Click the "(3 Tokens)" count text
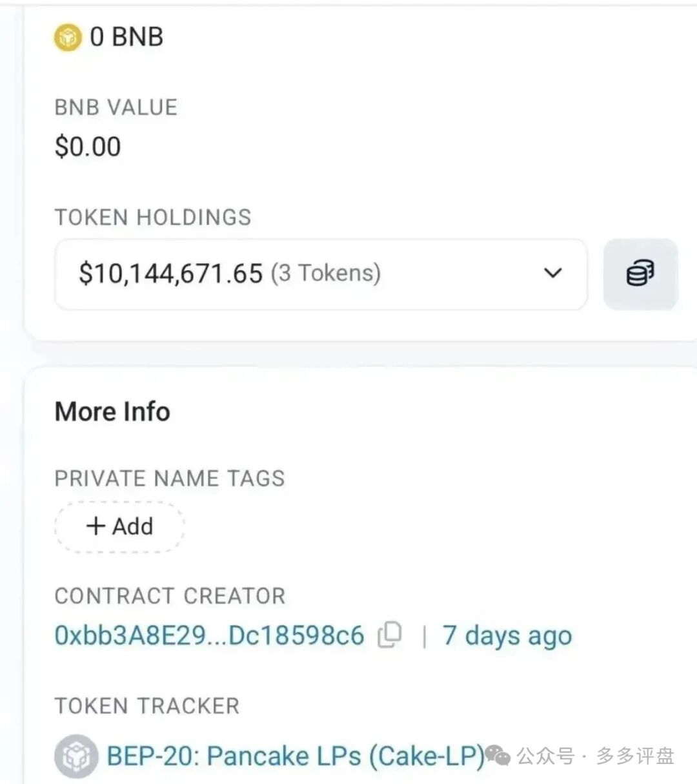697x784 pixels. (x=325, y=273)
